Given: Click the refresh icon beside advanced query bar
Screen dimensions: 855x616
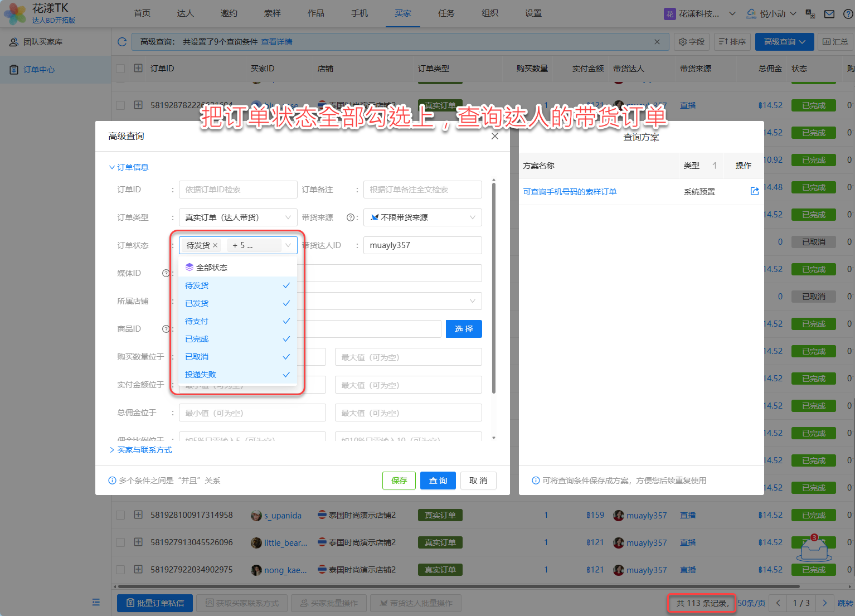Looking at the screenshot, I should tap(122, 42).
